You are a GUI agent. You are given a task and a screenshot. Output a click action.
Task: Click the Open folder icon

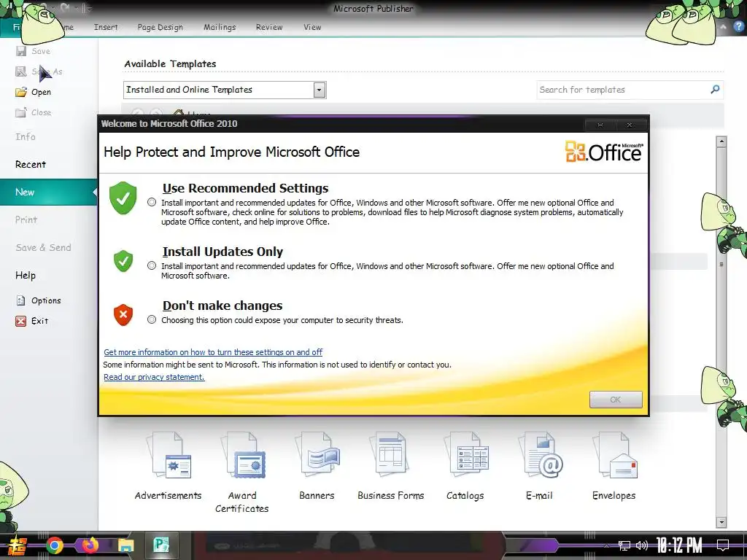pyautogui.click(x=21, y=92)
